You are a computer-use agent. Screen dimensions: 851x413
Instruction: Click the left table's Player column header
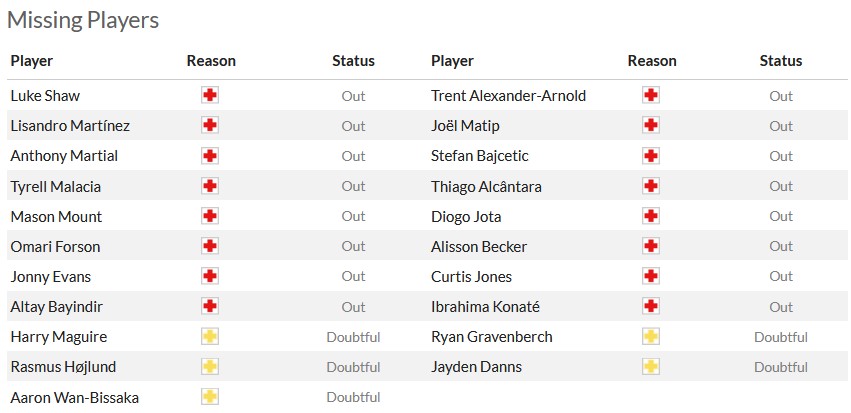click(32, 61)
